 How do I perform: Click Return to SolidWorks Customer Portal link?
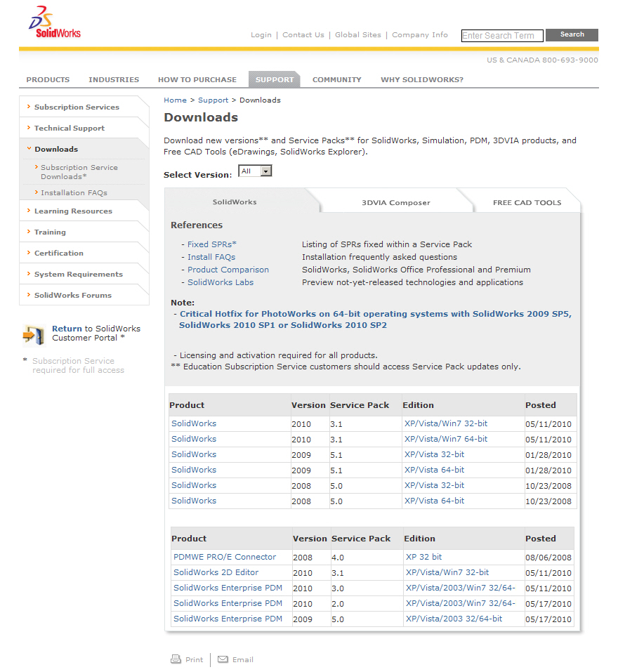[96, 333]
